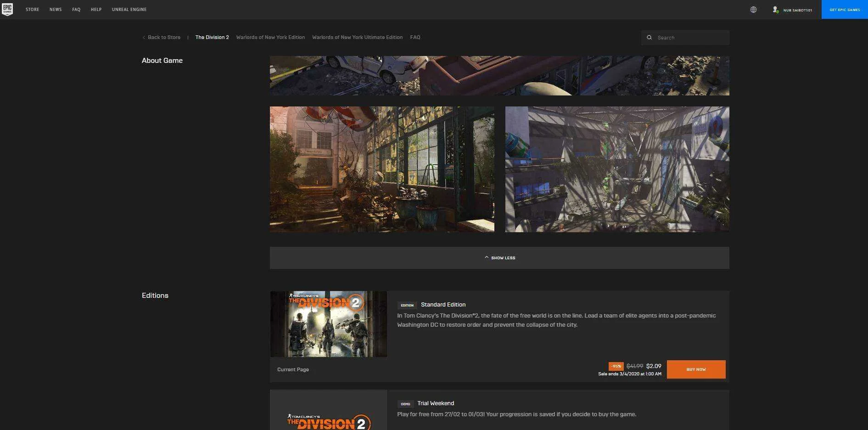Open the atrium interior screenshot
This screenshot has height=430, width=868.
click(x=617, y=169)
